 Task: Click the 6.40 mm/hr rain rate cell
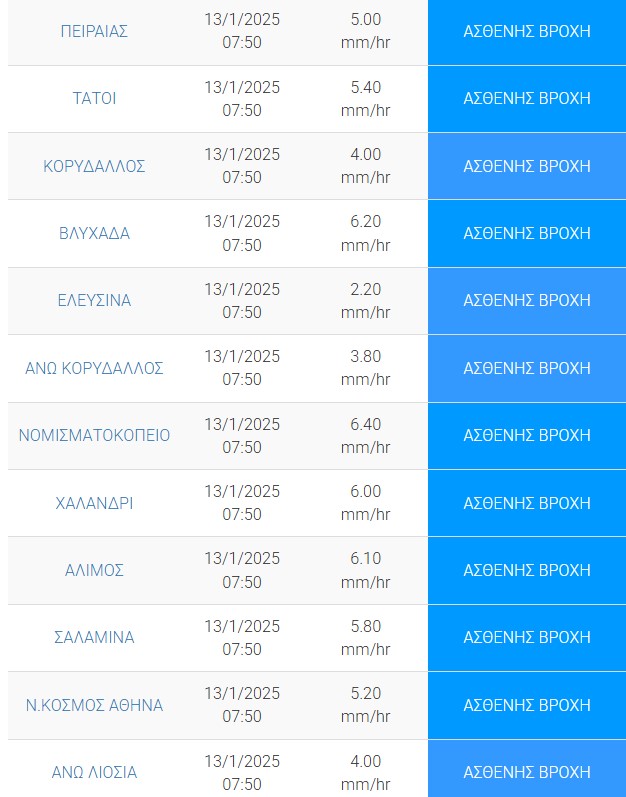pyautogui.click(x=365, y=435)
